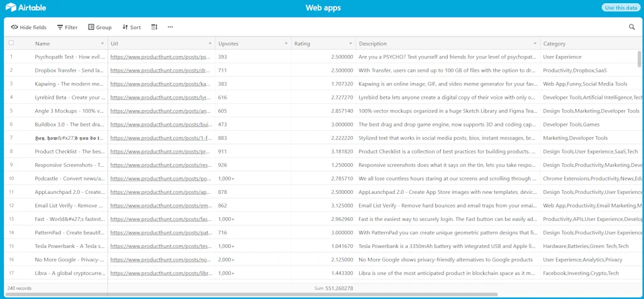Click the vertical scrollbar thumb
This screenshot has height=299, width=644.
(639, 59)
